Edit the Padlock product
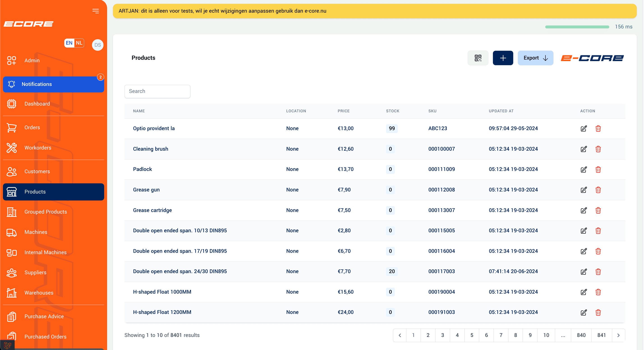Viewport: 644px width, 350px height. pyautogui.click(x=584, y=170)
